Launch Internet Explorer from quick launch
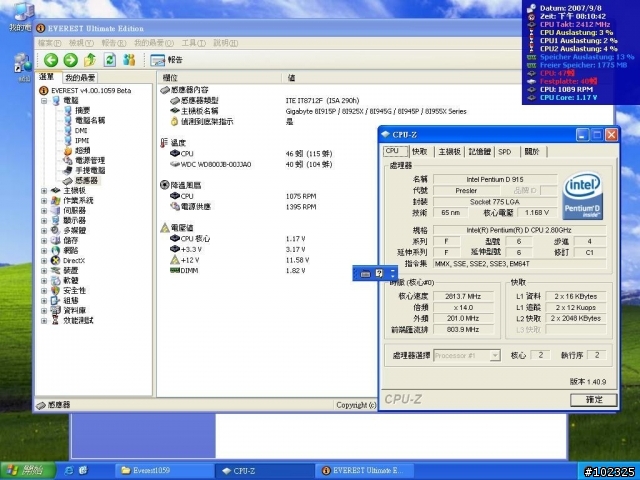The width and height of the screenshot is (640, 480). pyautogui.click(x=69, y=471)
